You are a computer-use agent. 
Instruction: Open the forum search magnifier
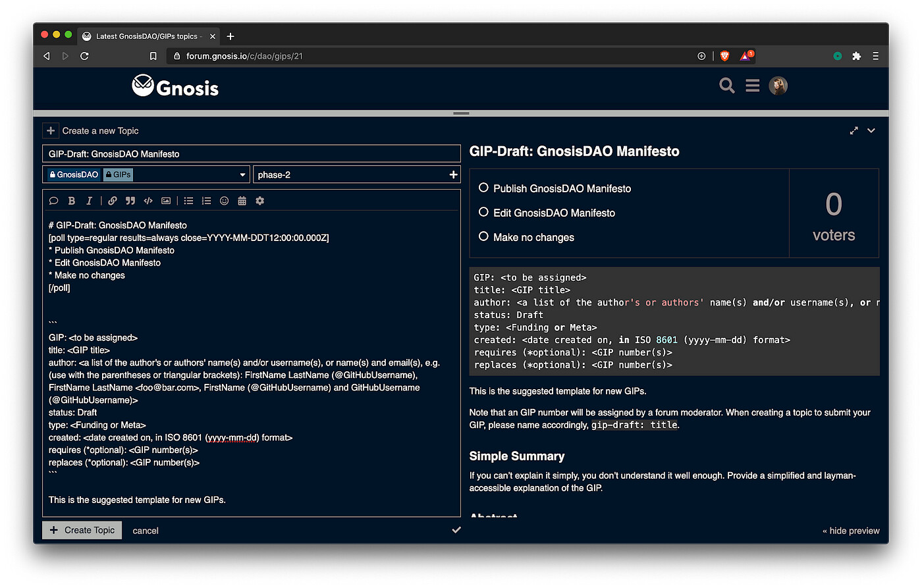click(x=727, y=86)
